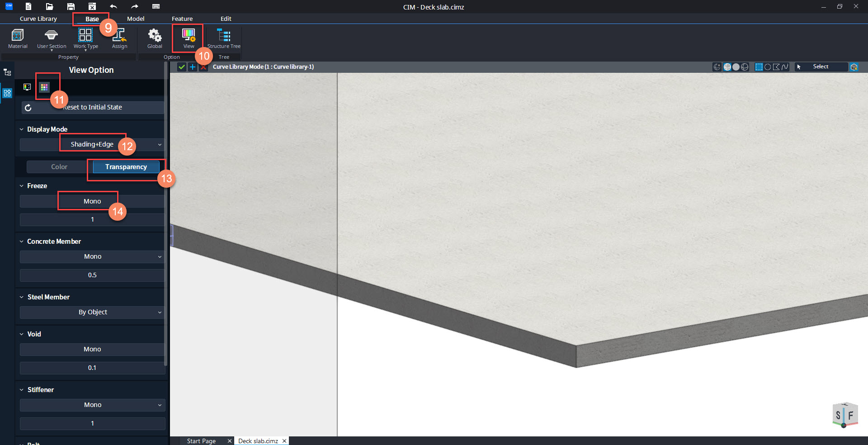Collapse the Stiffener section
868x445 pixels.
coord(21,390)
